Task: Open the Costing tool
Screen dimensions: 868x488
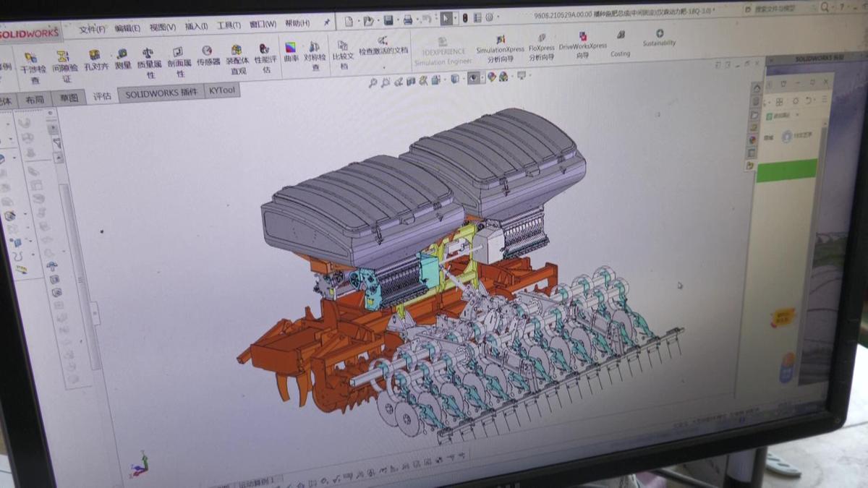Action: [x=620, y=43]
